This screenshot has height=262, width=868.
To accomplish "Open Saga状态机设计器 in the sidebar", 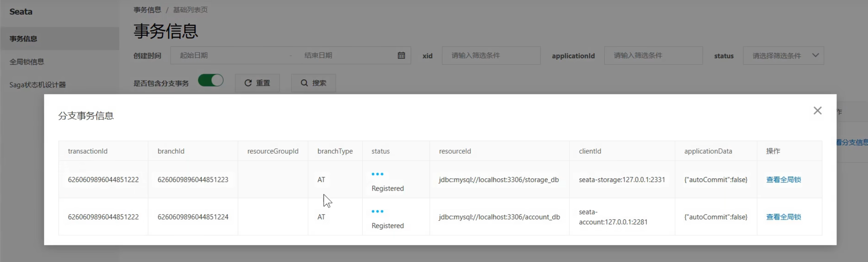I will tap(37, 85).
